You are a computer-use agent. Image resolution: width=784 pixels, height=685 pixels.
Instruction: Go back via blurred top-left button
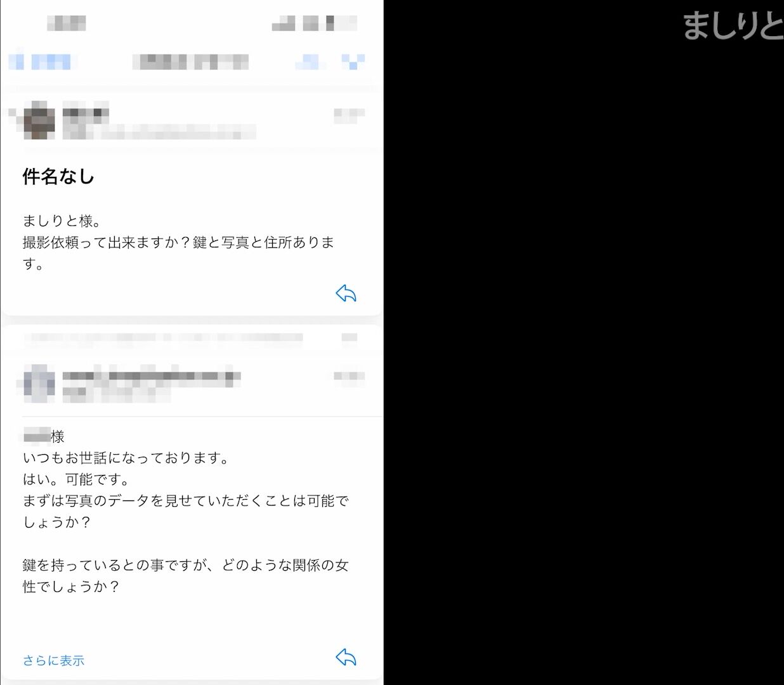point(42,62)
